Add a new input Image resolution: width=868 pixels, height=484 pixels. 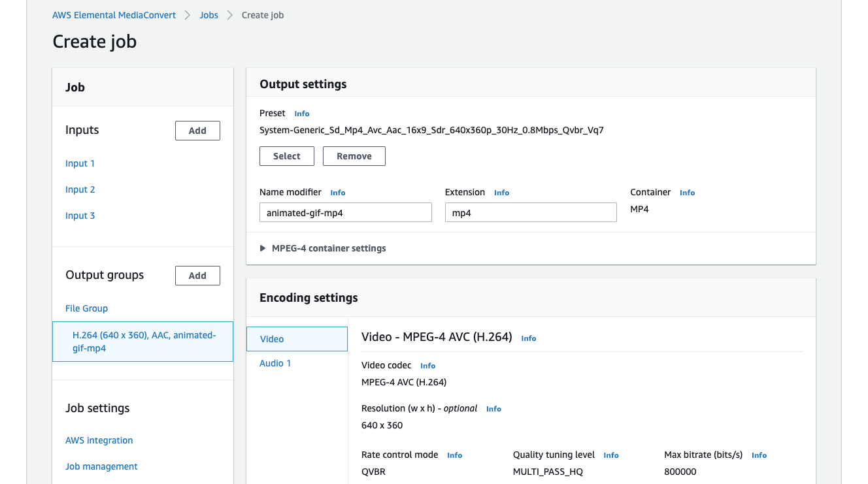tap(197, 131)
